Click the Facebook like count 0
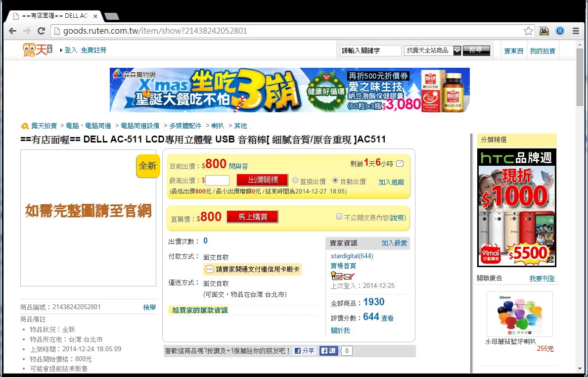Screen dimensions: 588x377 tap(347, 351)
